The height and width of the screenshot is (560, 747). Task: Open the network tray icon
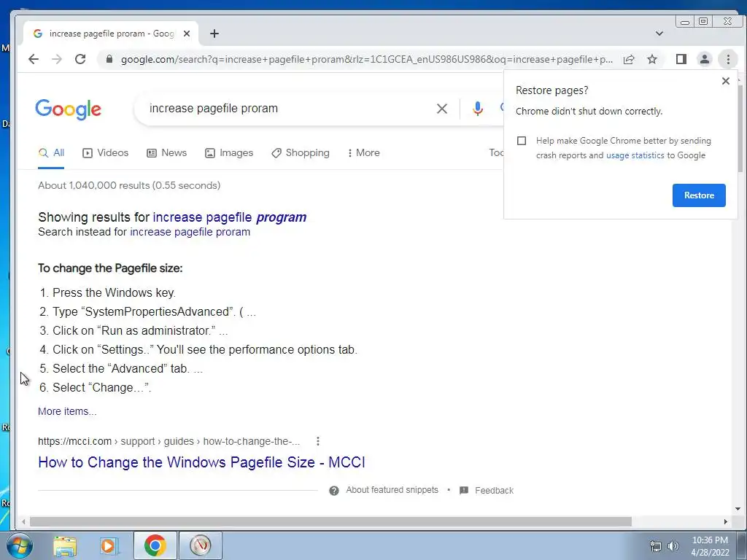656,547
